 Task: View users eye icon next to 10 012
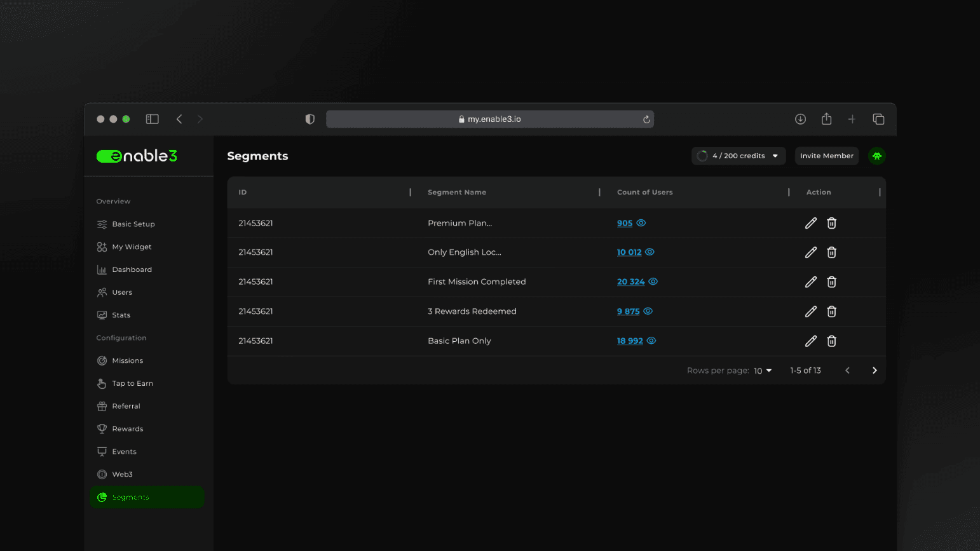click(x=650, y=252)
